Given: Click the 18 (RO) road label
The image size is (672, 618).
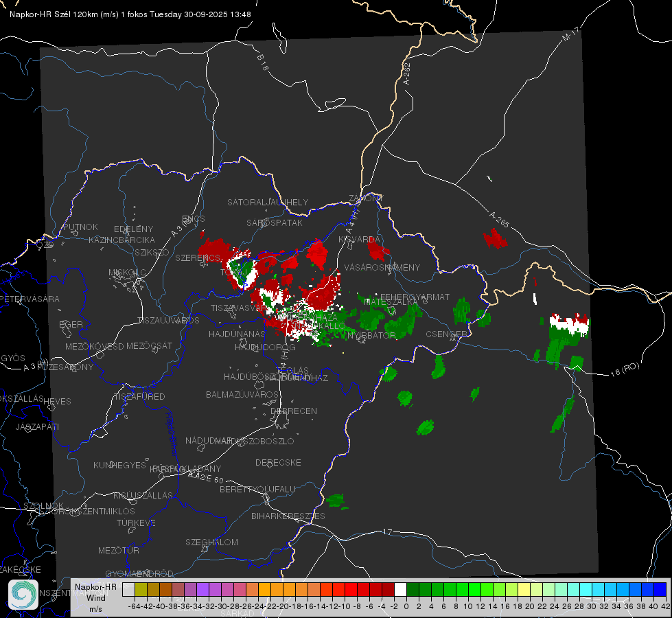Looking at the screenshot, I should [625, 369].
